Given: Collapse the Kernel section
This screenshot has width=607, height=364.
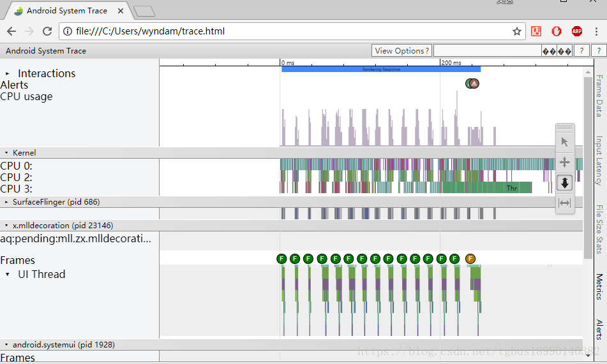Looking at the screenshot, I should point(6,153).
